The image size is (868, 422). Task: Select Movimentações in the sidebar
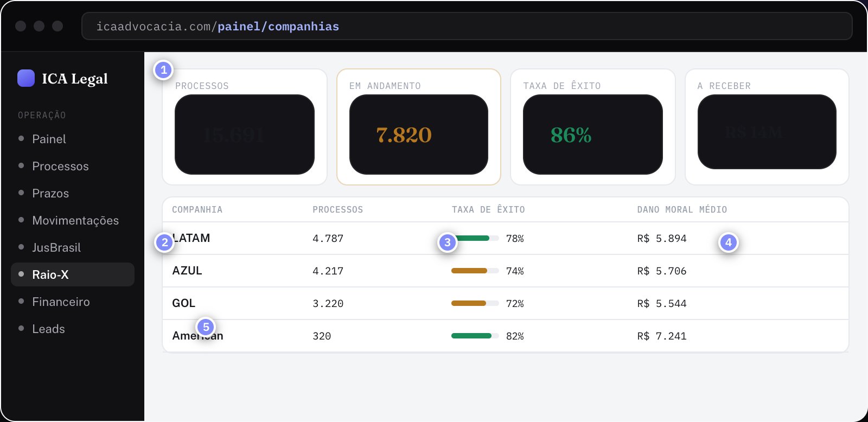pyautogui.click(x=73, y=220)
